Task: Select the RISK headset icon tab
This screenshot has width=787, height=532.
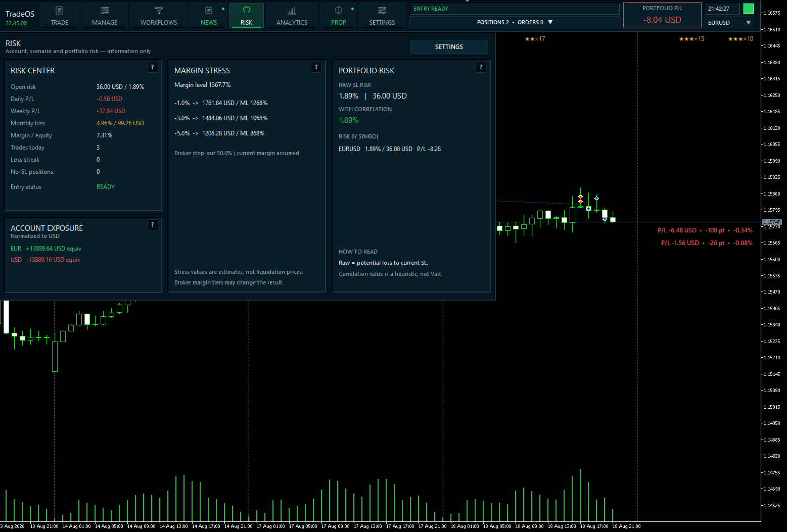Action: 247,11
